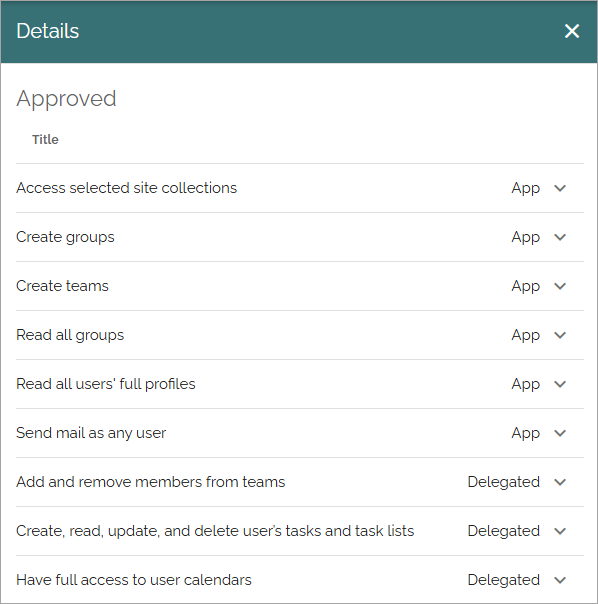This screenshot has height=604, width=598.
Task: Click App label in Access selected site collections row
Action: pos(526,188)
